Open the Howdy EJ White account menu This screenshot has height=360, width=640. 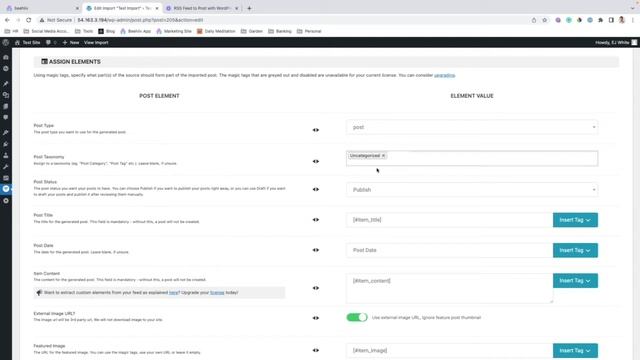[616, 42]
